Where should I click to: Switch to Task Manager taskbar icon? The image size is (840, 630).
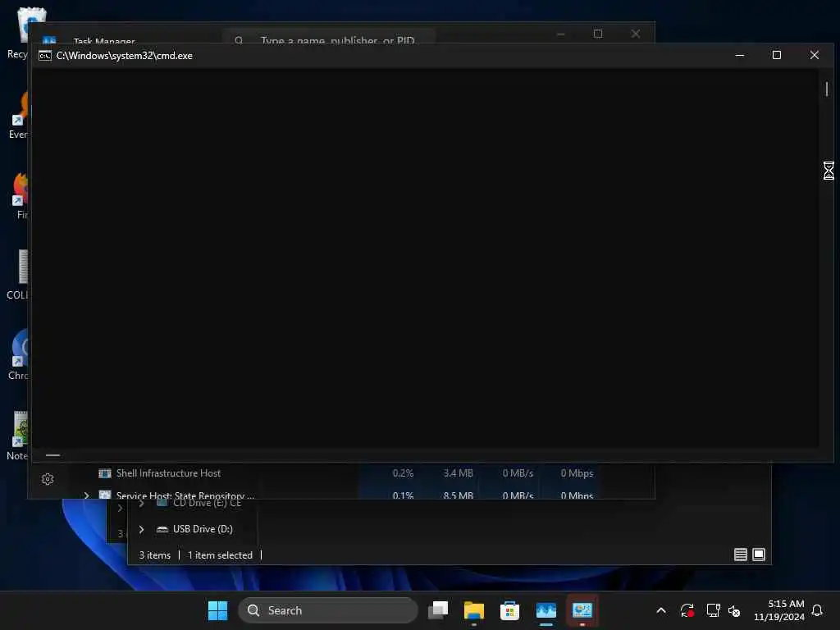[546, 610]
